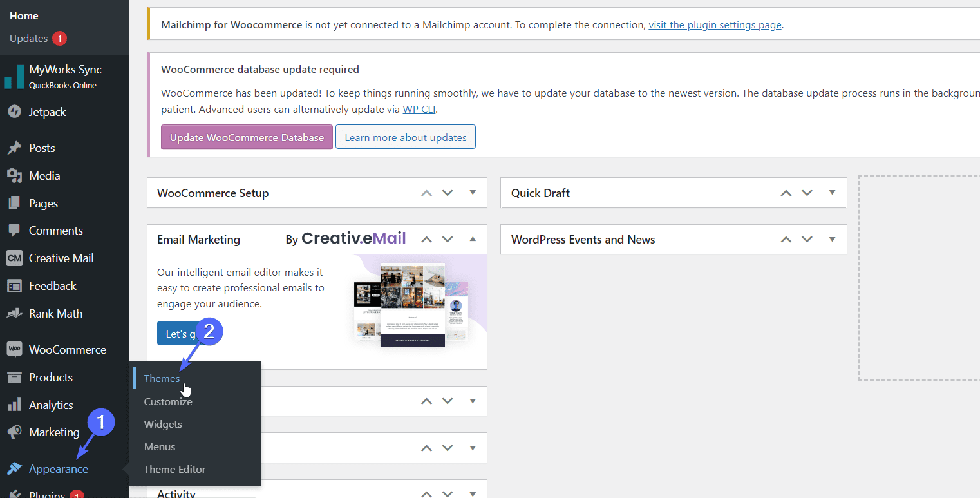Open the Analytics menu label

(x=51, y=405)
